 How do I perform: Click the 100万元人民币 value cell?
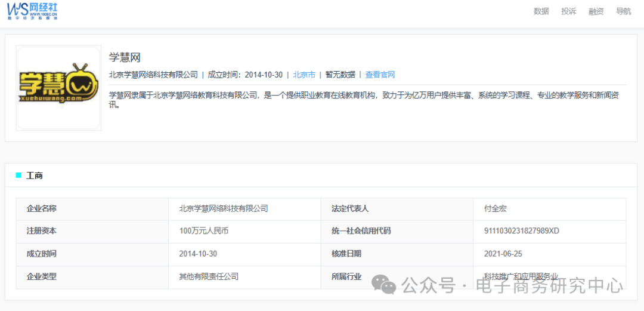245,232
